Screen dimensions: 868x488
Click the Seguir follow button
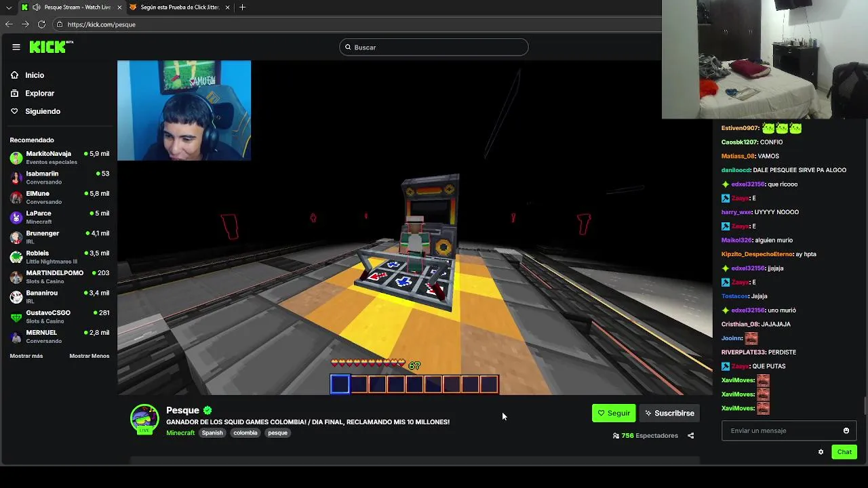click(x=614, y=413)
